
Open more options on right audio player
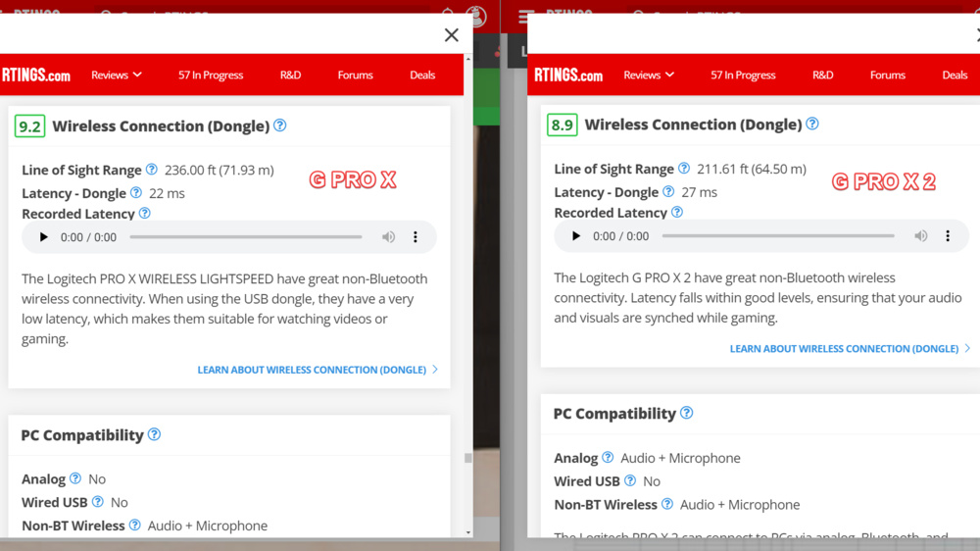coord(948,236)
